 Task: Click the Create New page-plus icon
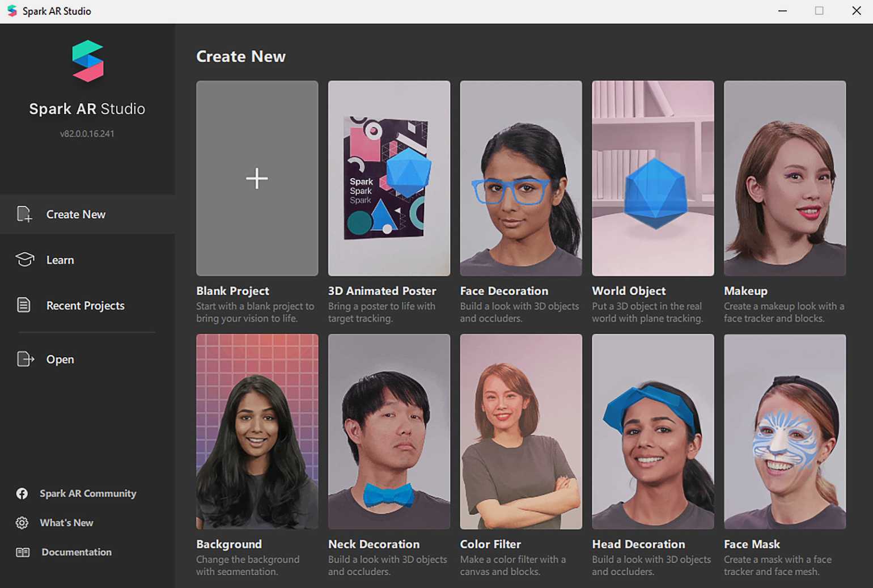(24, 214)
